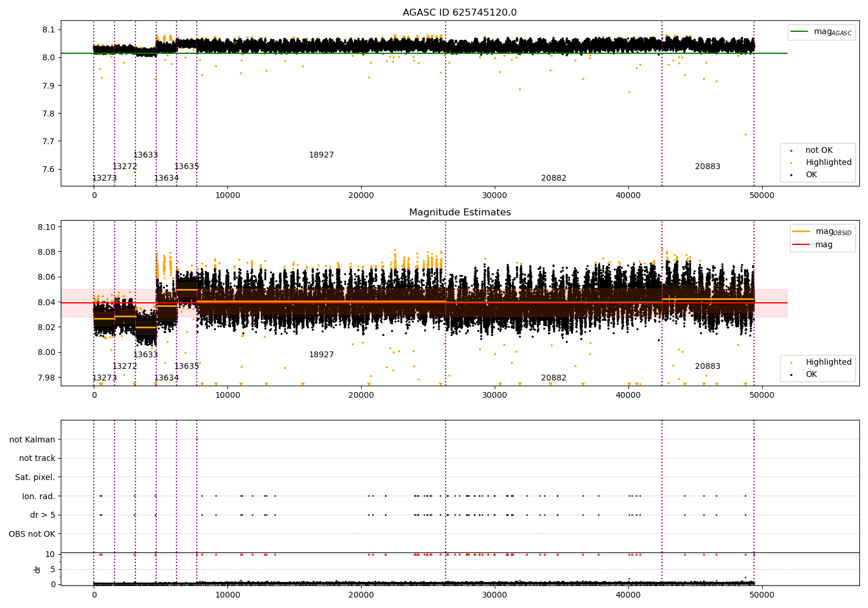Click OBSID label 13272 in top plot

tap(125, 167)
